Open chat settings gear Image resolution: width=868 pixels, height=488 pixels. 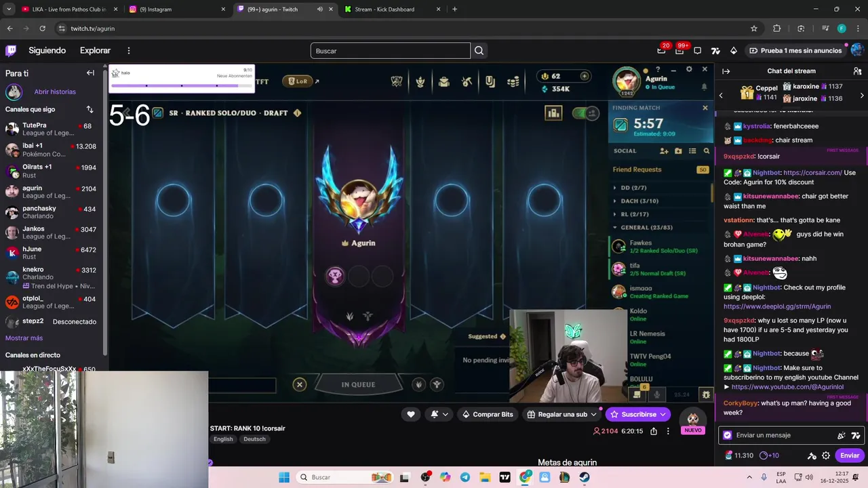826,455
